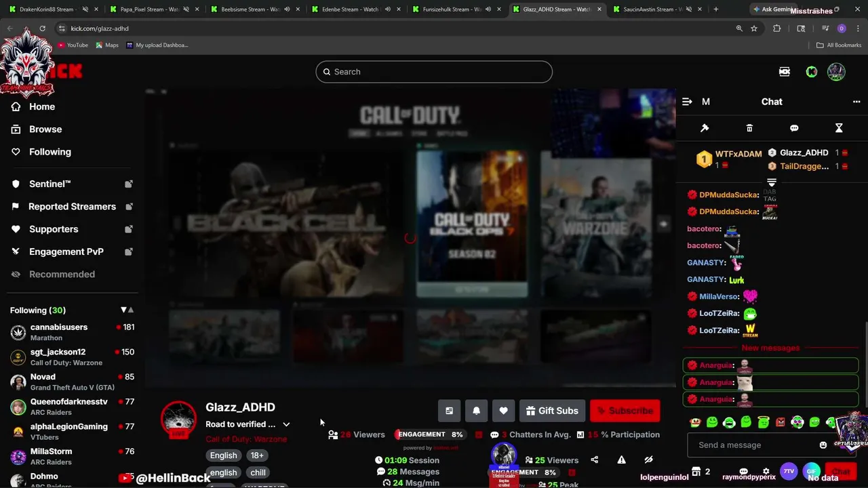Open Engagement PvP in the sidebar

(71, 251)
